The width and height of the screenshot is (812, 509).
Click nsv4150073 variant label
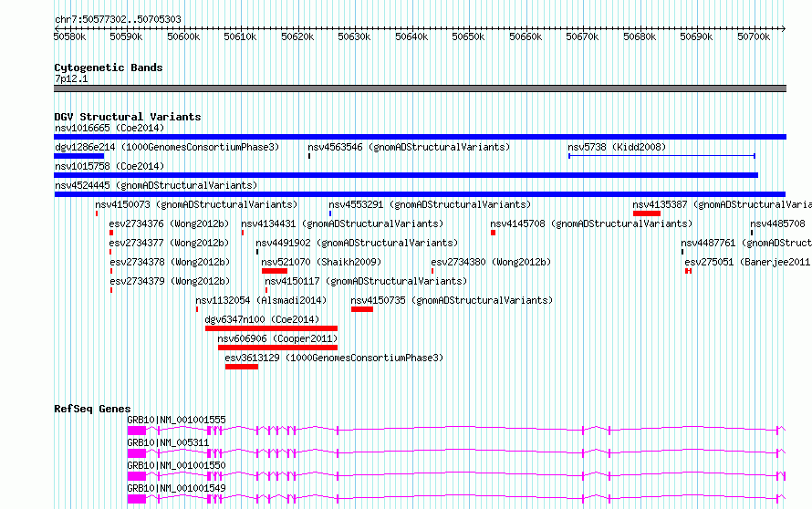click(x=196, y=204)
